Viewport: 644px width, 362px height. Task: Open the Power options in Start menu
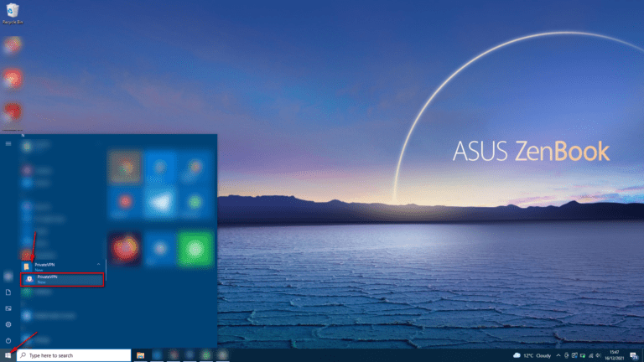pyautogui.click(x=8, y=340)
